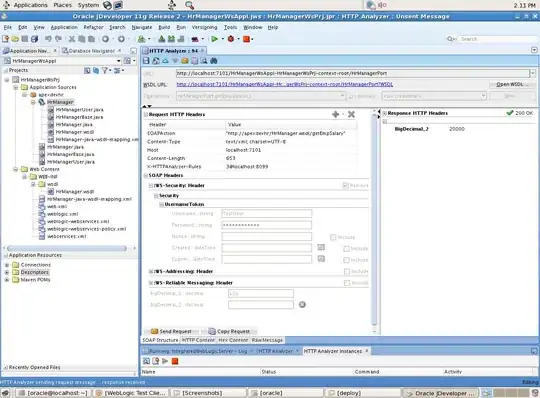Click the green Run play icon
The image size is (540, 398).
(214, 39)
